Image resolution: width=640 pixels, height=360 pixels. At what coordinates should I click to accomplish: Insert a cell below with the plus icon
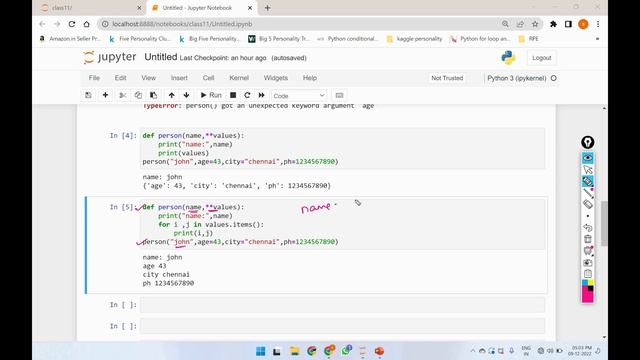(105, 95)
